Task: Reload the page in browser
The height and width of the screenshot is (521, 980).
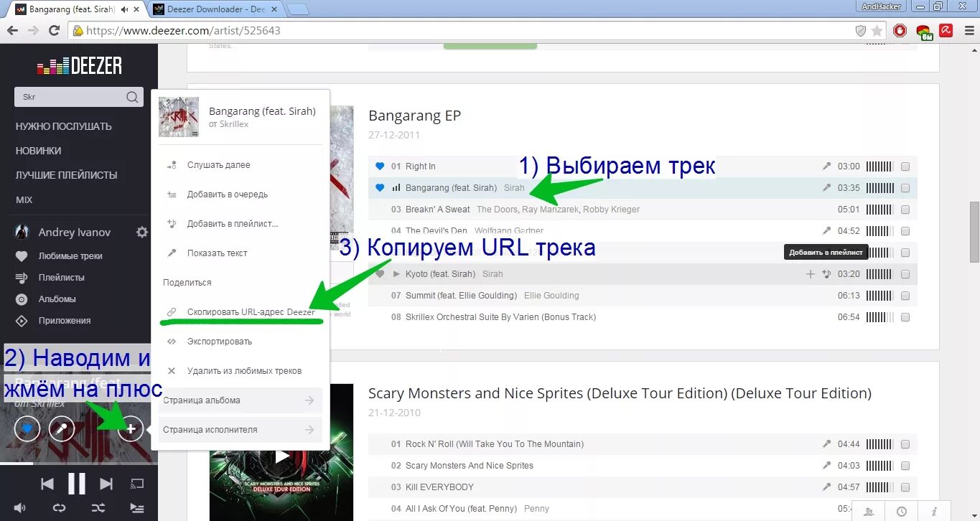Action: coord(54,31)
